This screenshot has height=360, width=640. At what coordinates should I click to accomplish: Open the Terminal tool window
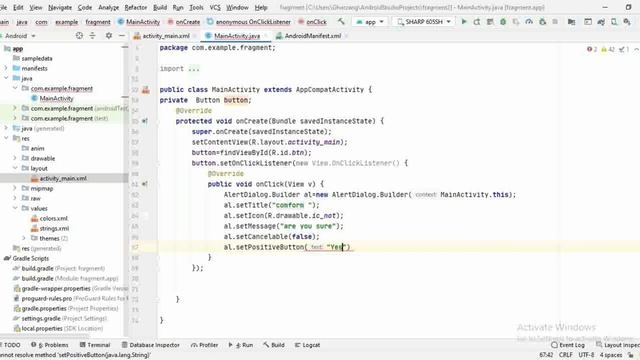coord(95,345)
